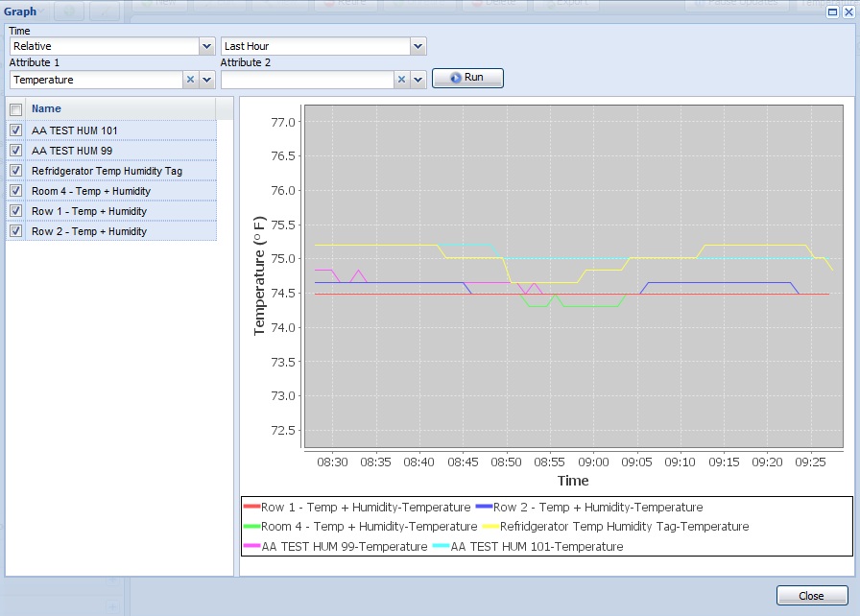Click the Close button at bottom
The height and width of the screenshot is (616, 860).
(812, 596)
